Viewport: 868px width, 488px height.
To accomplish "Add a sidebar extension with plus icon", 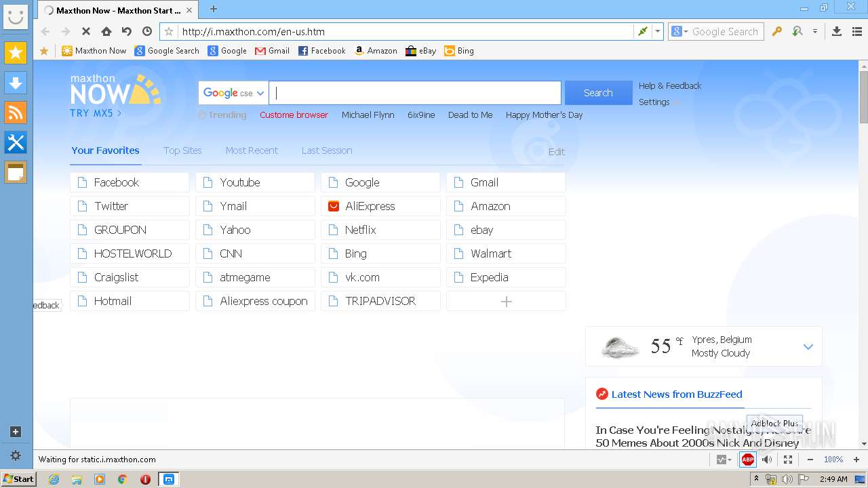I will (16, 432).
